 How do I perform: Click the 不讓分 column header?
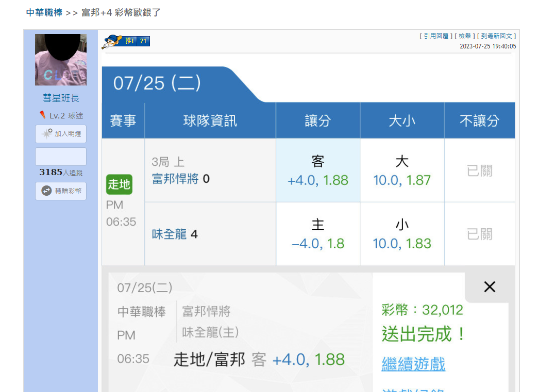pos(479,121)
